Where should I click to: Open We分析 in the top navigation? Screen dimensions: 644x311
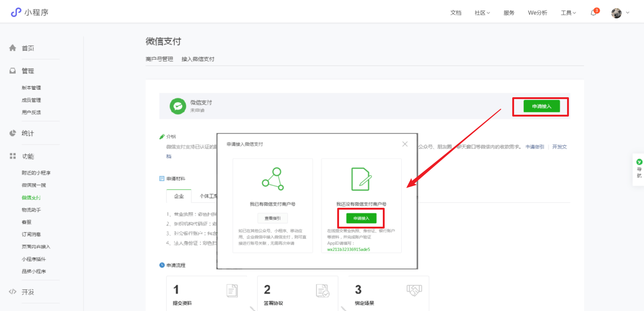coord(538,13)
